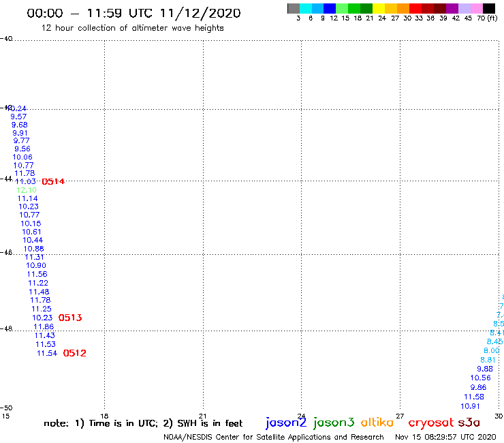Image resolution: width=504 pixels, height=443 pixels.
Task: Click the cryosat satellite legend label
Action: click(x=431, y=423)
